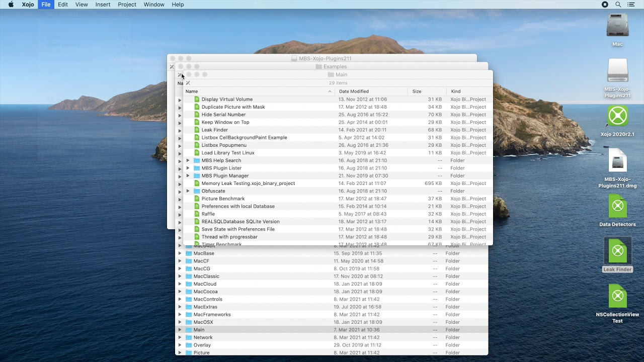Viewport: 644px width, 362px height.
Task: Select the "MacFrameworks" folder row in Examples
Action: click(332, 315)
